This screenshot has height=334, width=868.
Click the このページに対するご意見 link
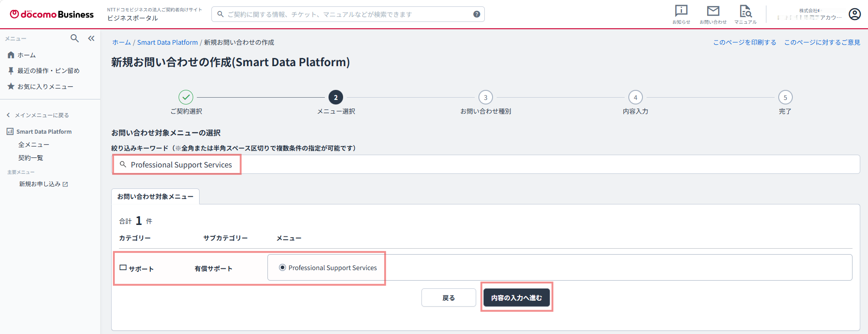[x=822, y=42]
